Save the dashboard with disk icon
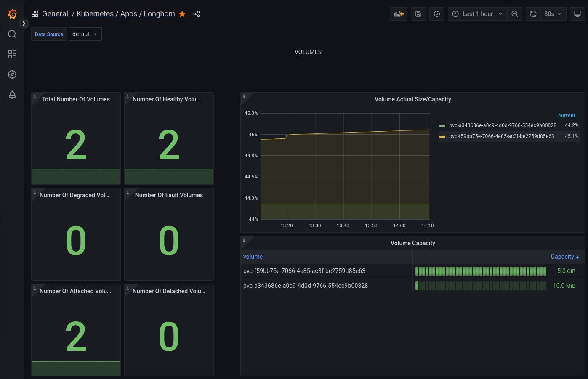 [x=418, y=14]
